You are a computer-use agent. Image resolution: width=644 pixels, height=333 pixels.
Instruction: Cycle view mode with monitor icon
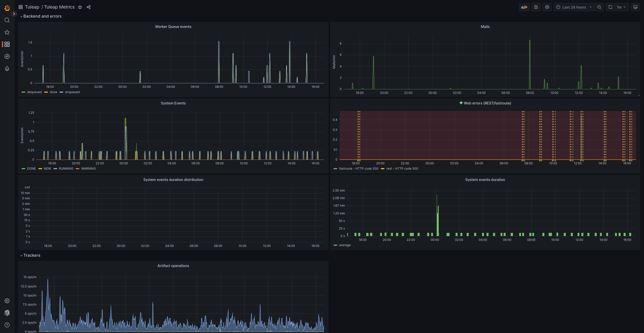pos(635,7)
